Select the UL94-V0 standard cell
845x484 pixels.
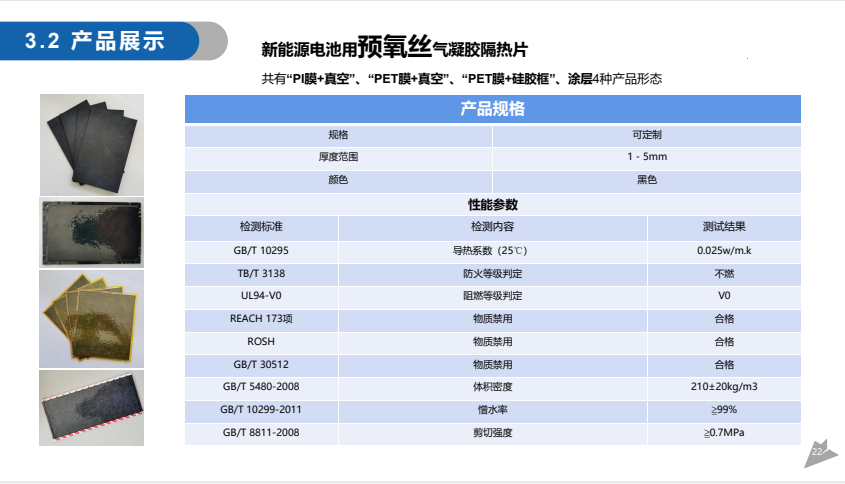(261, 296)
